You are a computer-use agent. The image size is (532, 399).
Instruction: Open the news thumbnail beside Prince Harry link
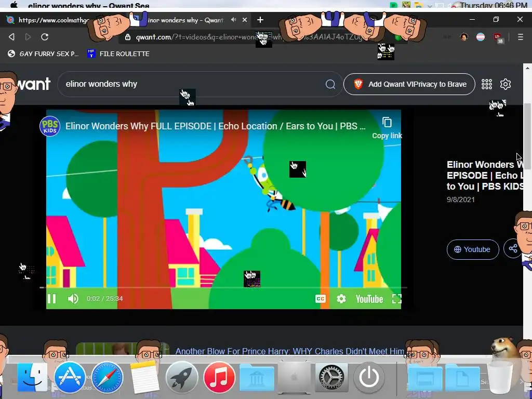coord(122,349)
